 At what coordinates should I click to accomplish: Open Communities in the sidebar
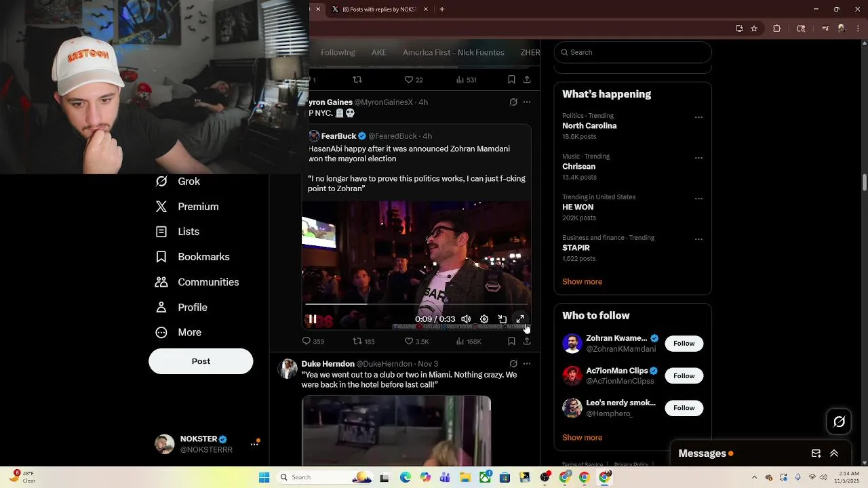click(x=197, y=282)
